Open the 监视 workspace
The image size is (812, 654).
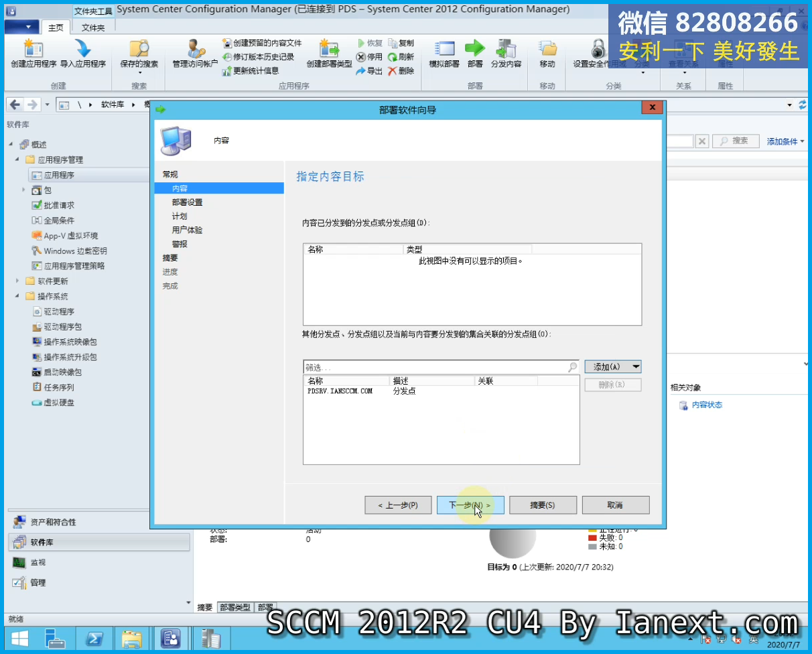(100, 562)
